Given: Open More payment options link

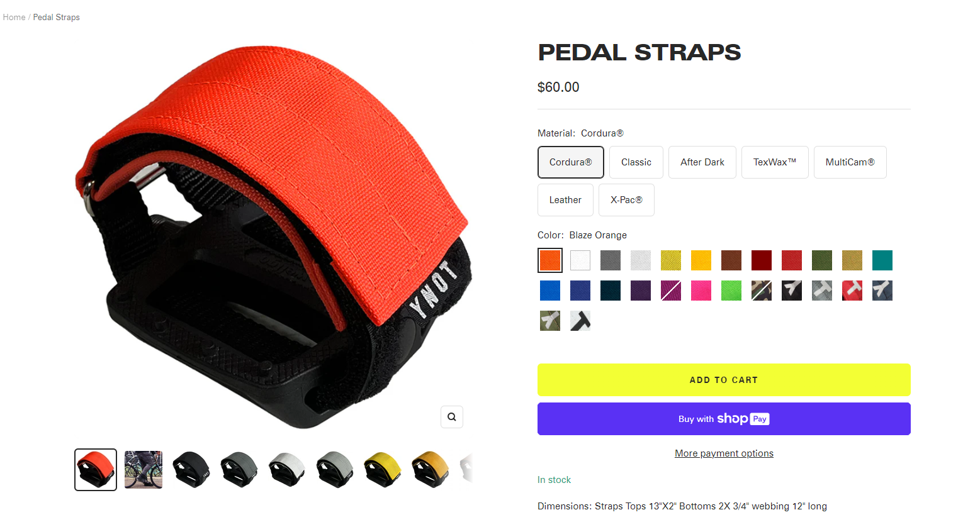Looking at the screenshot, I should coord(724,453).
